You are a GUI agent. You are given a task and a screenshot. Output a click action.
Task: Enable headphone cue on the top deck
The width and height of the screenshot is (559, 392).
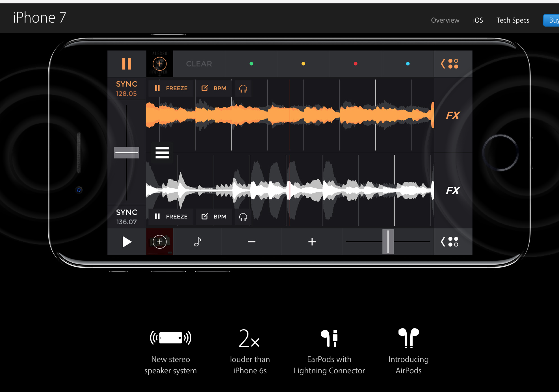(x=243, y=89)
